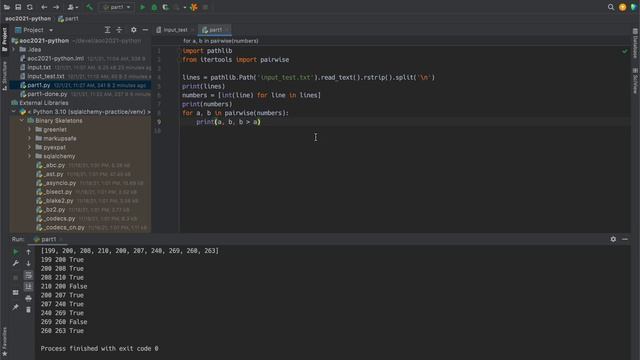
Task: Save all using the floppy disk icon
Action: [18, 7]
